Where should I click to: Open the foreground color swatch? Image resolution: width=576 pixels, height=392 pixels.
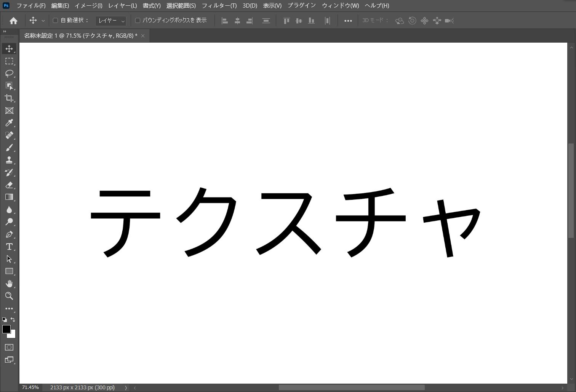coord(6,330)
